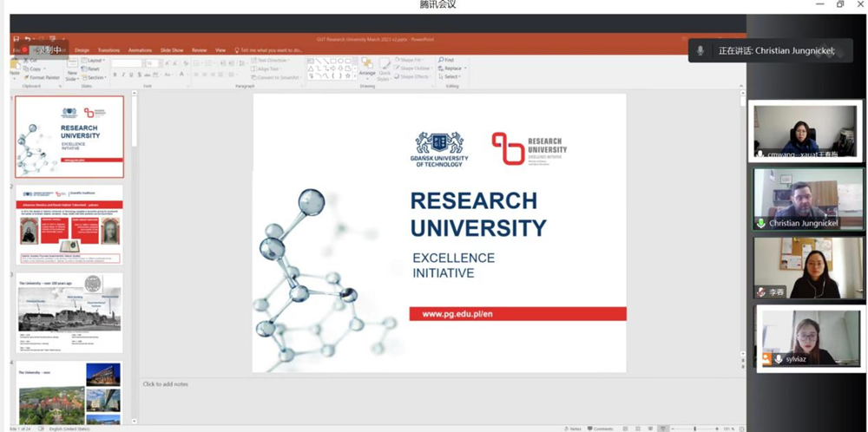Click the Format Painter tool
868x432 pixels.
[42, 77]
